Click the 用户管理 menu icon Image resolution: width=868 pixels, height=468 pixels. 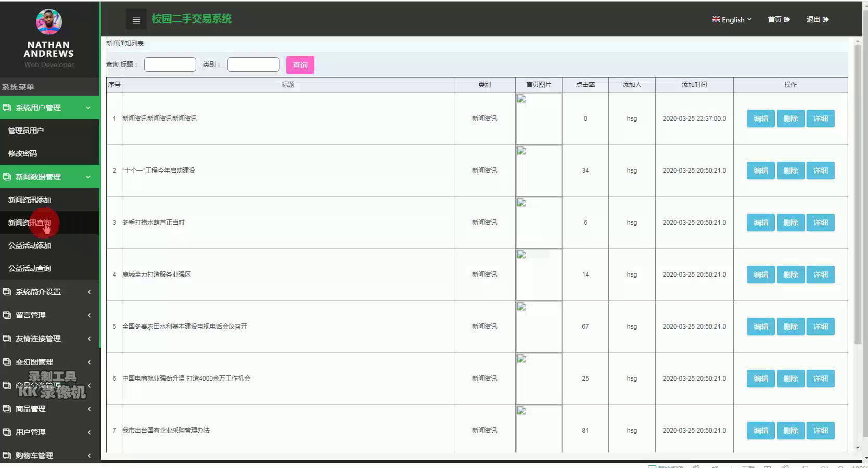coord(7,432)
